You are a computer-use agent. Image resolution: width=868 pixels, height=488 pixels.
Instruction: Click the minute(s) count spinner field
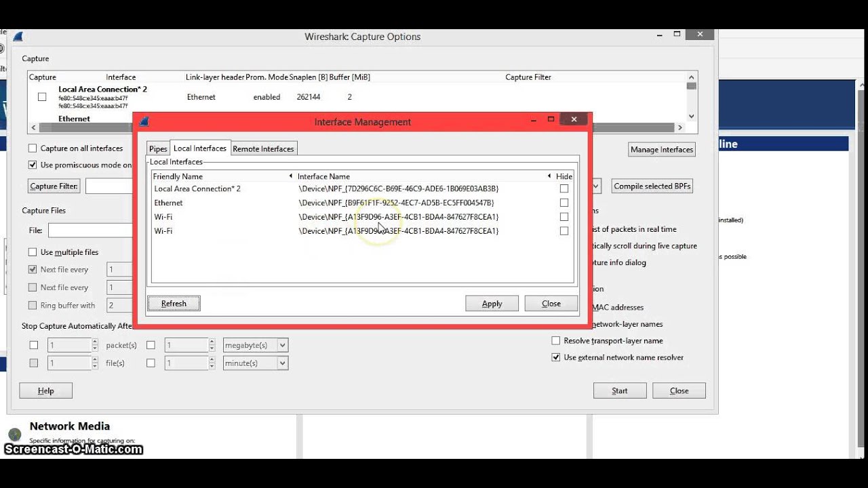click(186, 363)
